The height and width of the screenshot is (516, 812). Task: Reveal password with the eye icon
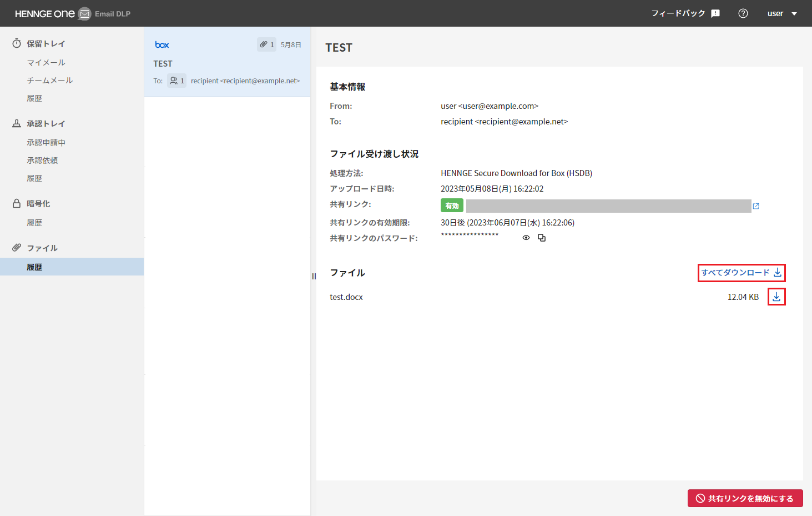(x=526, y=238)
